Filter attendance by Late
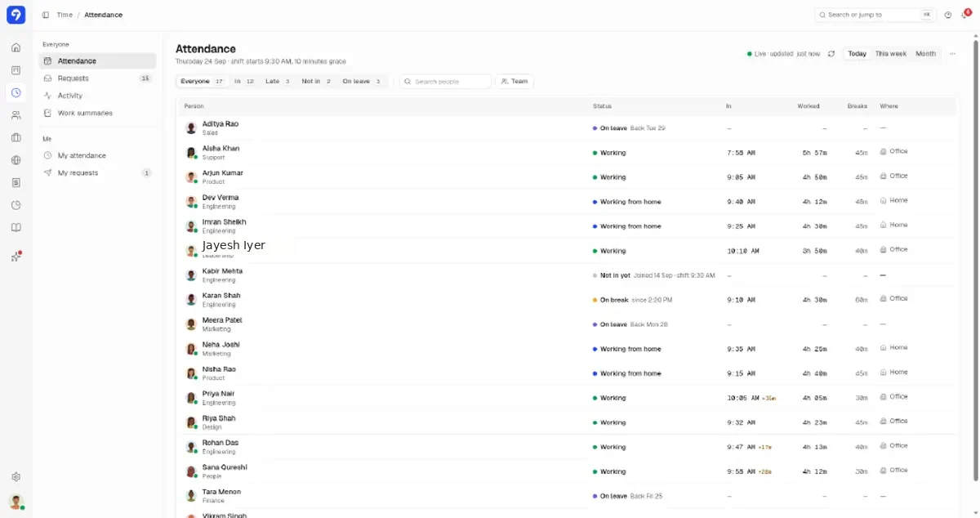980x518 pixels. (x=278, y=82)
